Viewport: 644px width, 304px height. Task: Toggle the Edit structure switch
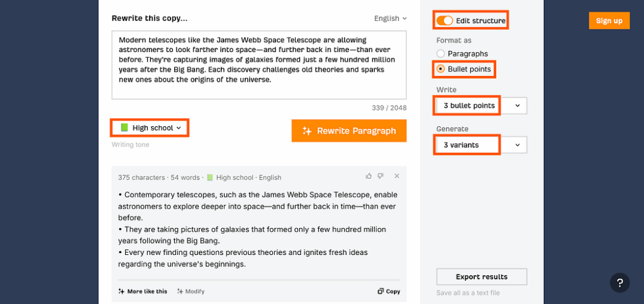pos(445,21)
